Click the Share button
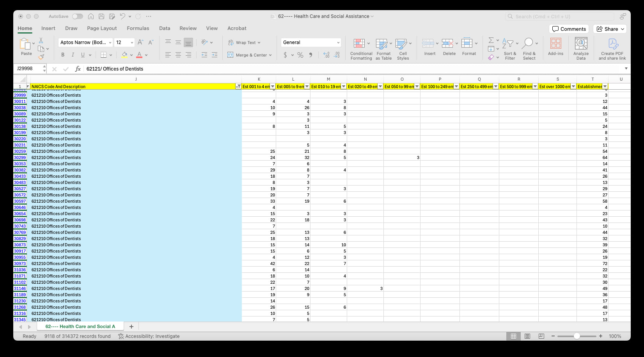 click(610, 29)
